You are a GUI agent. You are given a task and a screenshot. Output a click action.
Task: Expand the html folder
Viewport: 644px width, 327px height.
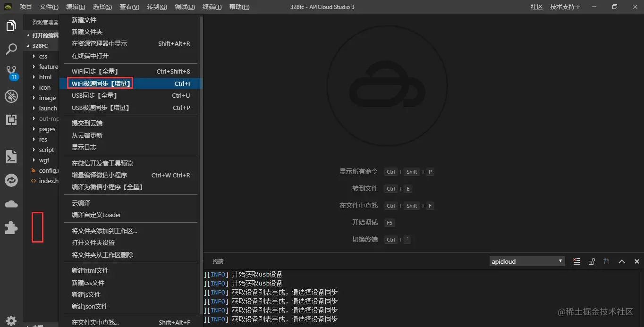(45, 77)
